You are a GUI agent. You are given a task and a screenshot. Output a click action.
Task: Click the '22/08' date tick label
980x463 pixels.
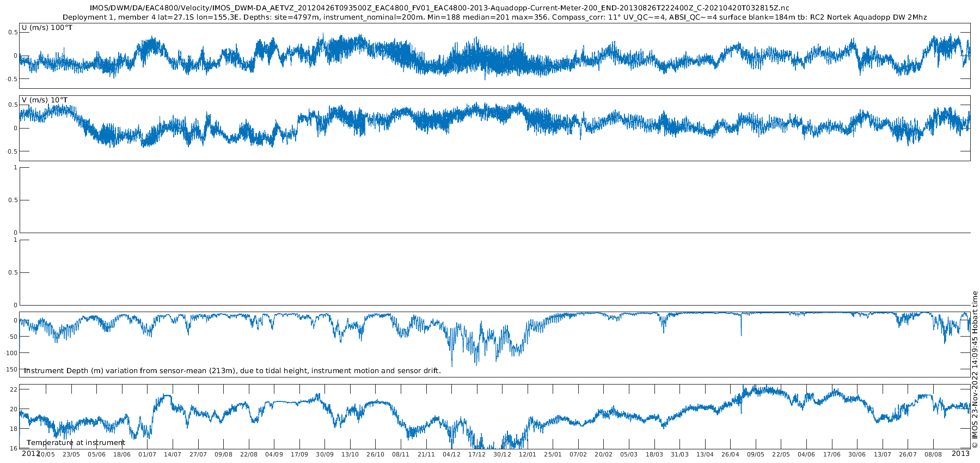coord(249,454)
